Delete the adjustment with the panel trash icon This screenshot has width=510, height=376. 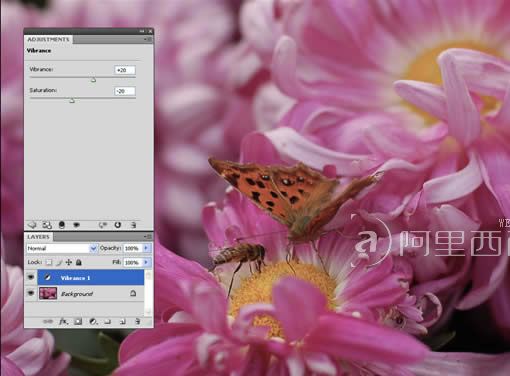tap(133, 225)
